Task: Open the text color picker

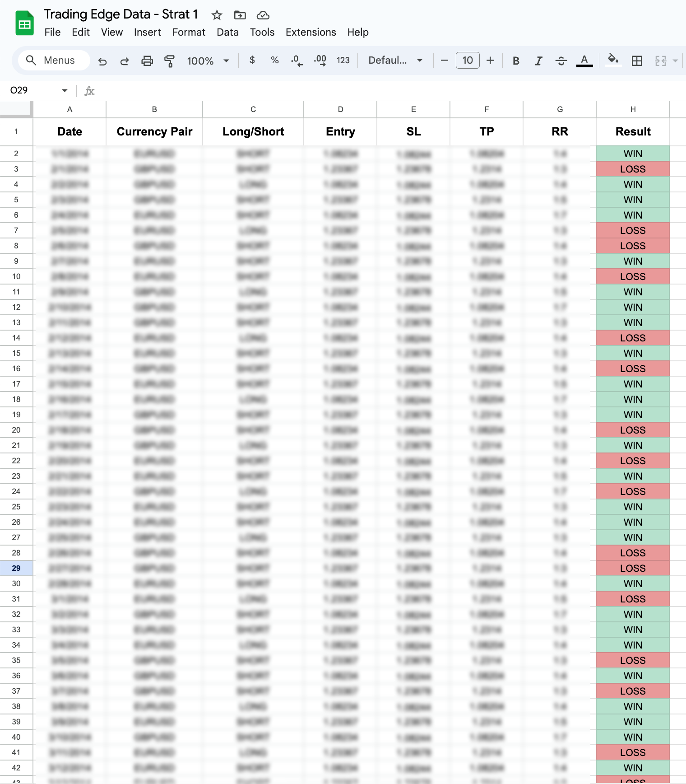Action: click(584, 61)
